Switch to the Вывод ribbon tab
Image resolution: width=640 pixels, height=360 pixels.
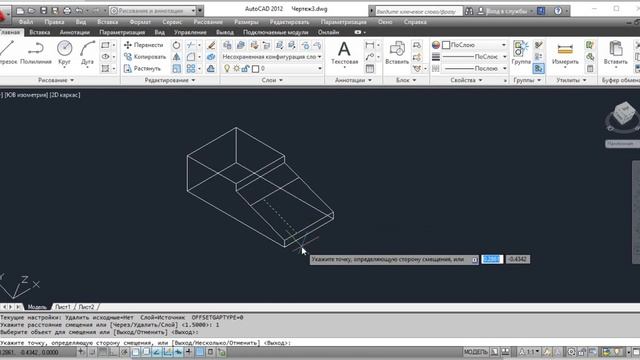click(x=225, y=32)
